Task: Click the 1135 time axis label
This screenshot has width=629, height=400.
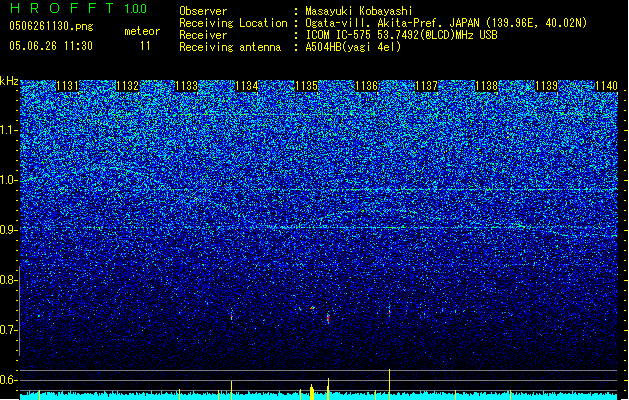Action: (x=307, y=86)
